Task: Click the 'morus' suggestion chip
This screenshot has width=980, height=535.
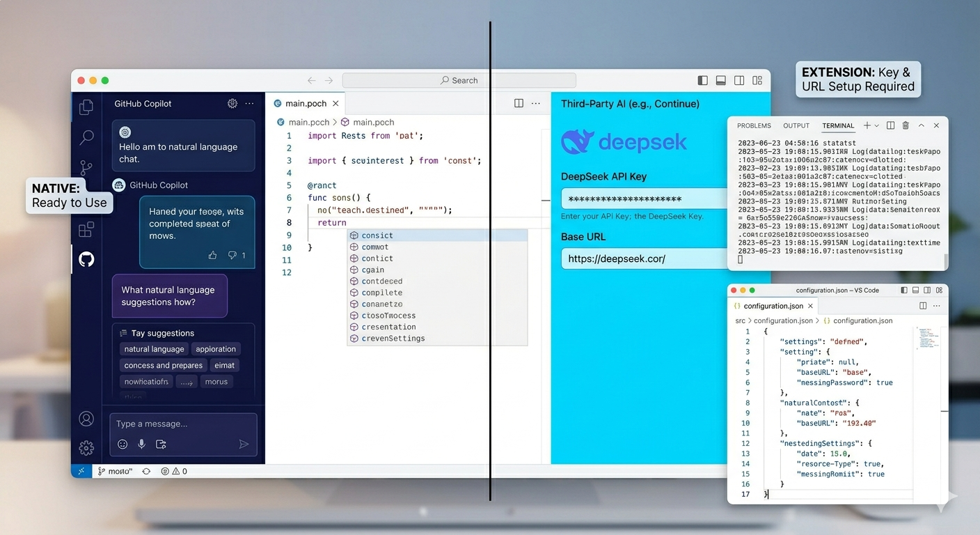Action: click(x=216, y=382)
